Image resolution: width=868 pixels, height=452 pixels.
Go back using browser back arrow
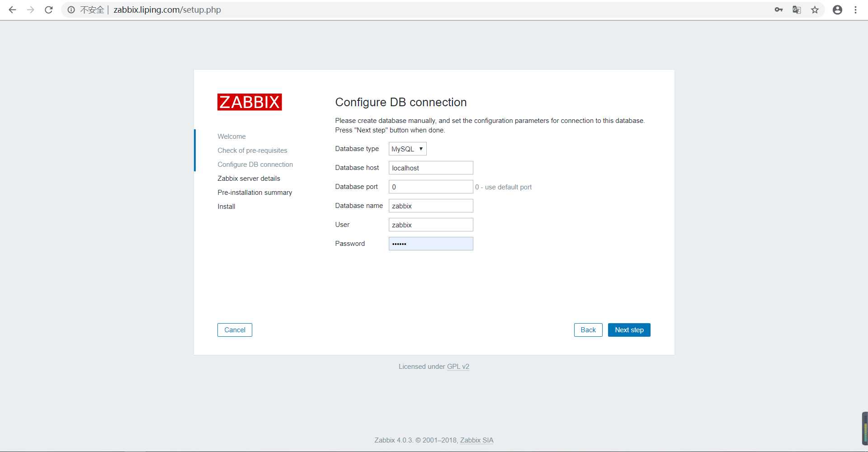[x=13, y=9]
